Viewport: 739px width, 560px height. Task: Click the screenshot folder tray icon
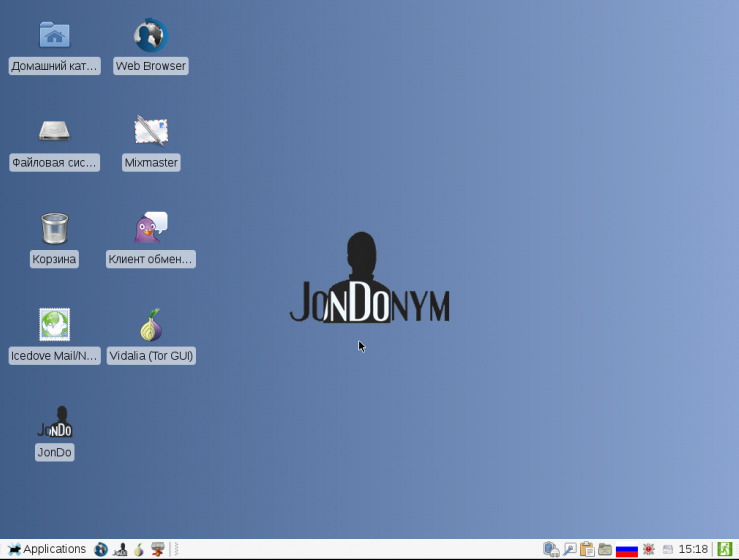[605, 549]
